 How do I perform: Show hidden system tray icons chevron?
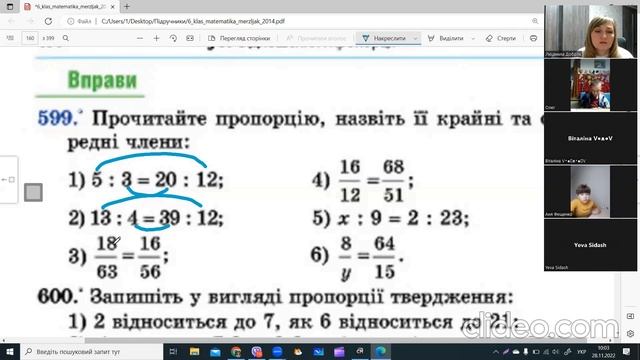[496, 351]
